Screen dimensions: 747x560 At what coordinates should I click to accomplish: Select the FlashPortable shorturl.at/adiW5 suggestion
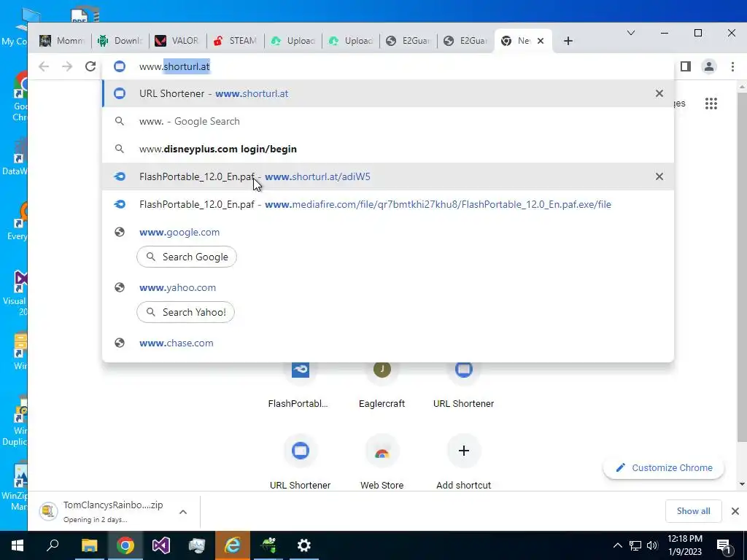pyautogui.click(x=388, y=176)
